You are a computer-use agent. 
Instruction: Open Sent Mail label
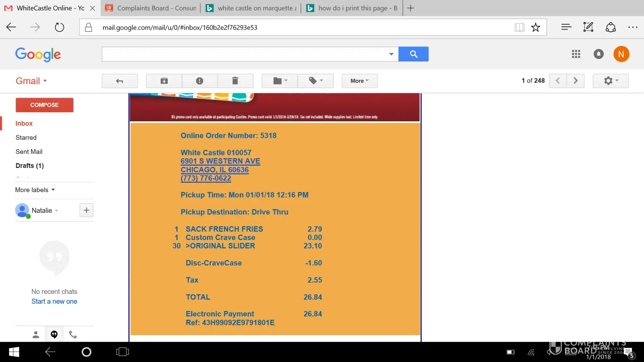29,152
